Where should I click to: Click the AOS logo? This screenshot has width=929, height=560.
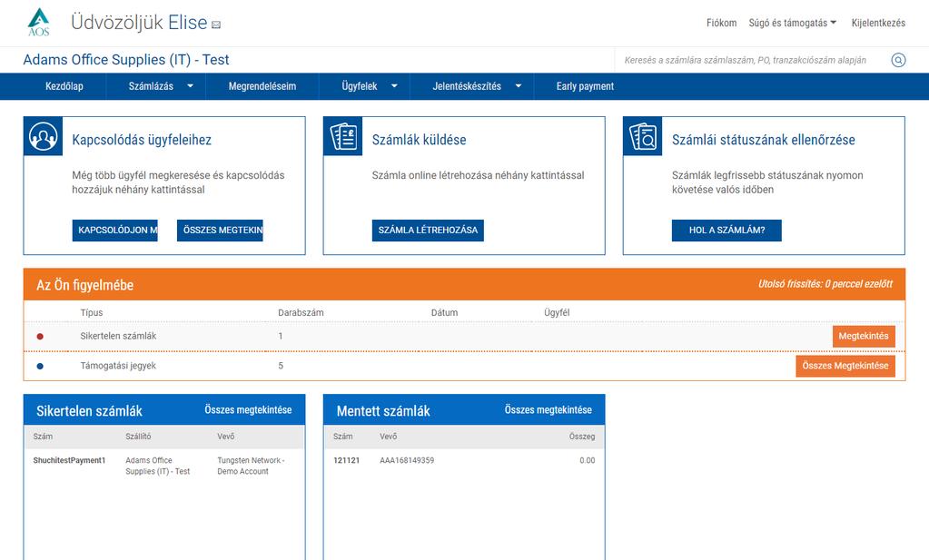click(x=38, y=23)
